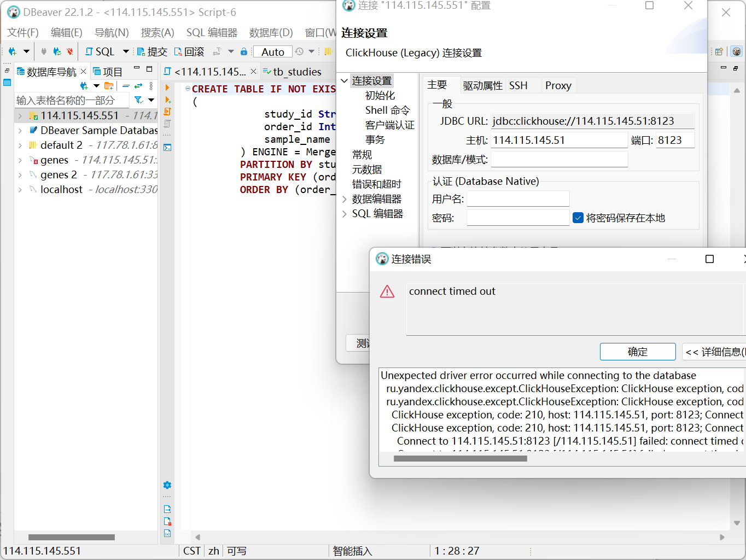Image resolution: width=746 pixels, height=560 pixels.
Task: Select the genes connection in navigator
Action: 55,160
